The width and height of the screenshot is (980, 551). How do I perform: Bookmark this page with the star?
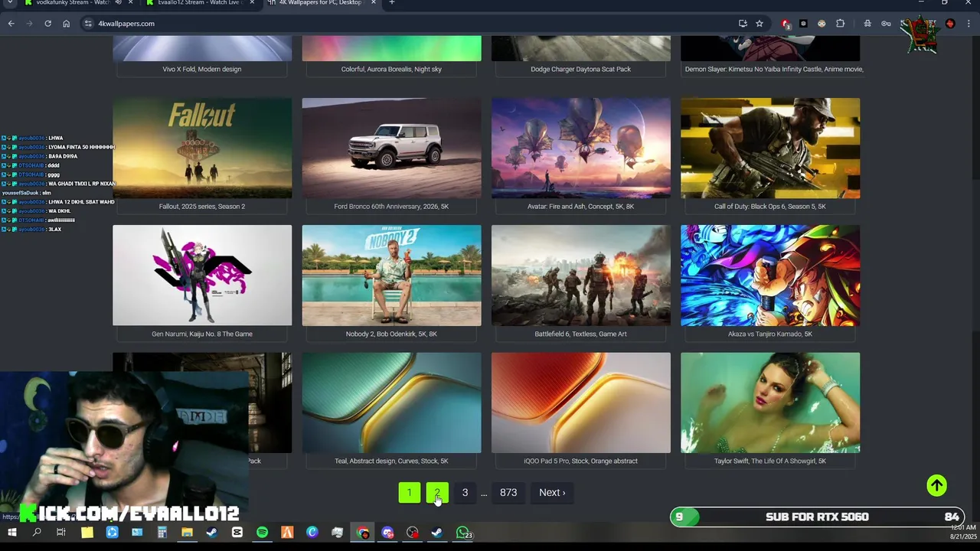point(759,24)
